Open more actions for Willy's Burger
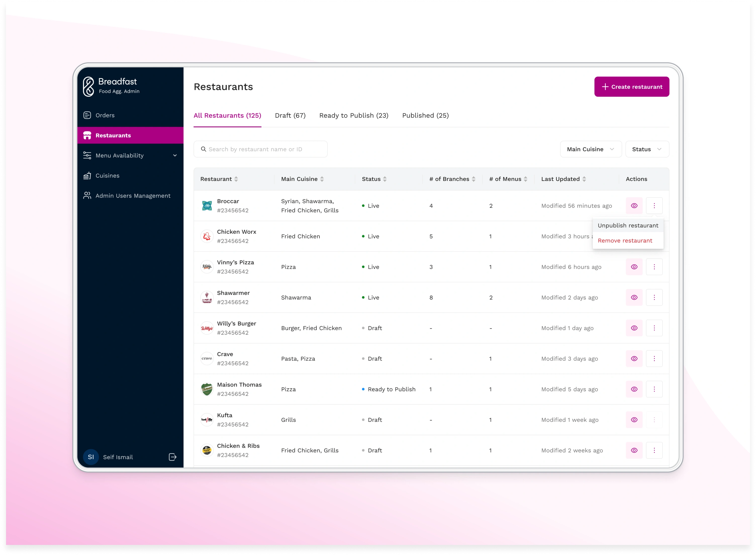Image resolution: width=756 pixels, height=555 pixels. pos(654,328)
